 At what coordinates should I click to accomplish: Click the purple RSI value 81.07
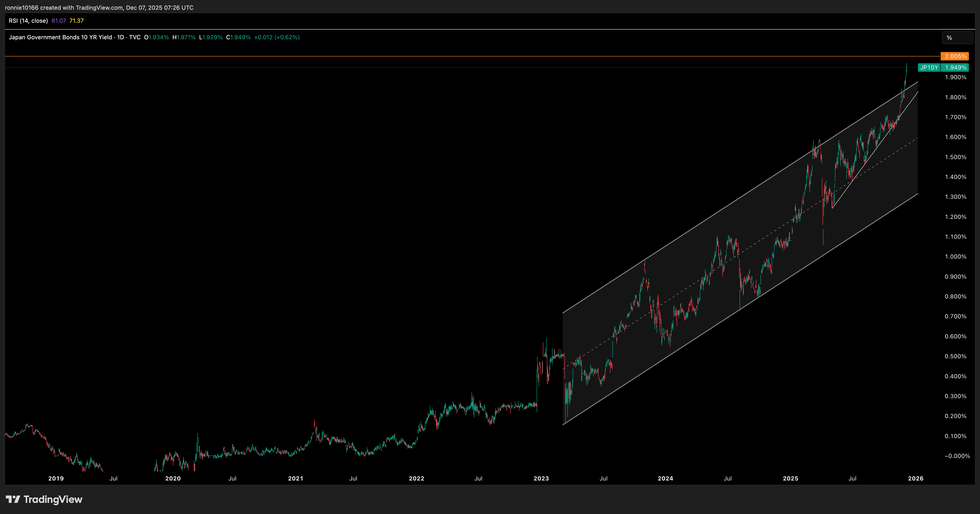[59, 21]
